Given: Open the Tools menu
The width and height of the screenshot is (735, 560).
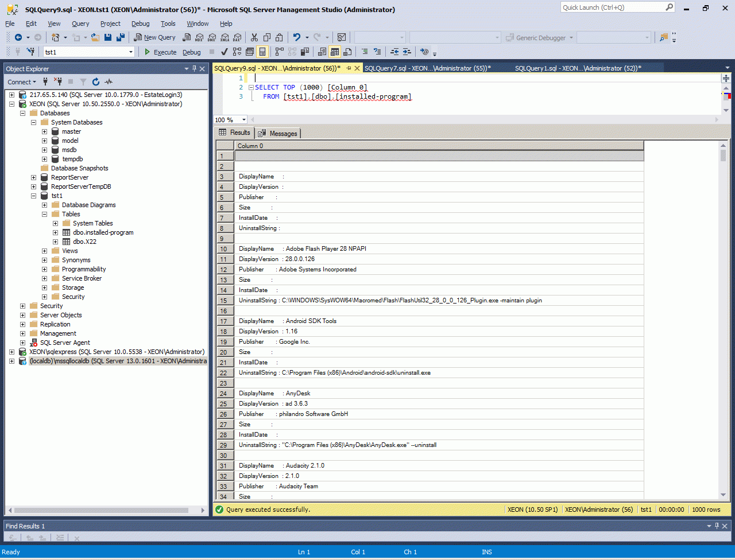Looking at the screenshot, I should point(168,24).
